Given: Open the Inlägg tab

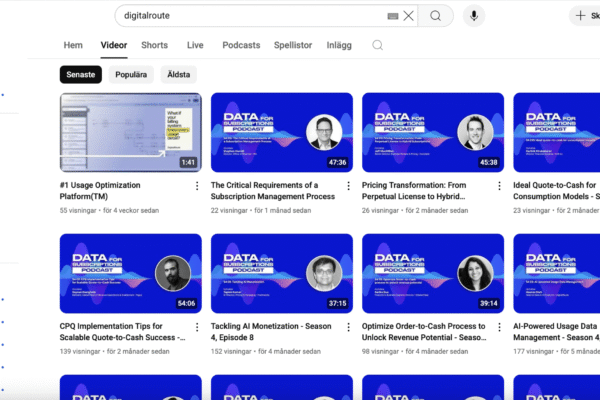Looking at the screenshot, I should tap(339, 45).
